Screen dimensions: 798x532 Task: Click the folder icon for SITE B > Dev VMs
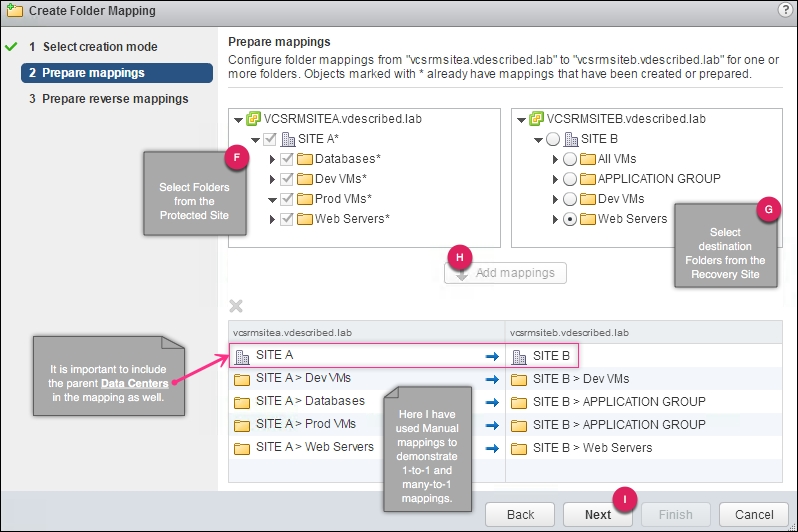pos(519,379)
